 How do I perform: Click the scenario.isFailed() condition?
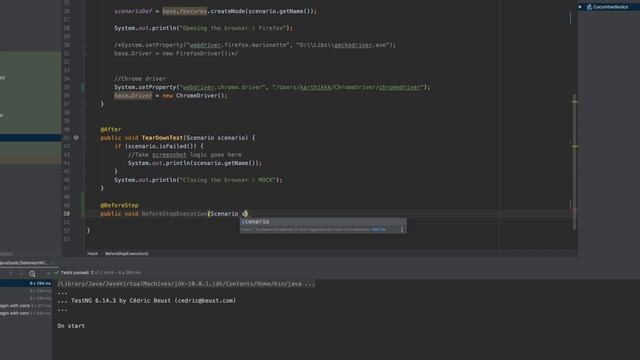162,146
